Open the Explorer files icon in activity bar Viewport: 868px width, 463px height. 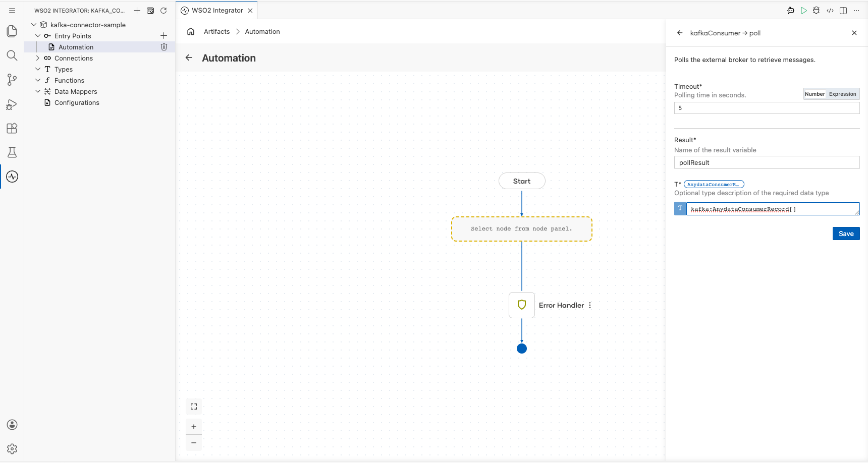[12, 31]
